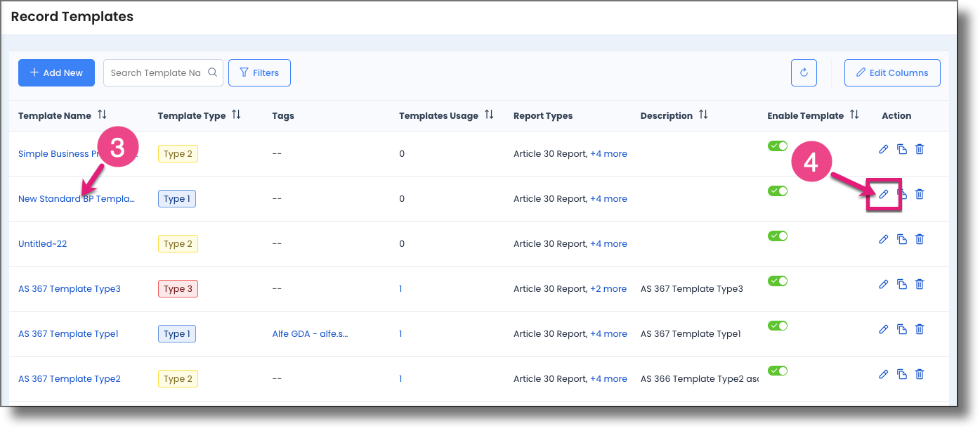This screenshot has width=980, height=429.
Task: Click the Report Types column header
Action: pyautogui.click(x=543, y=115)
